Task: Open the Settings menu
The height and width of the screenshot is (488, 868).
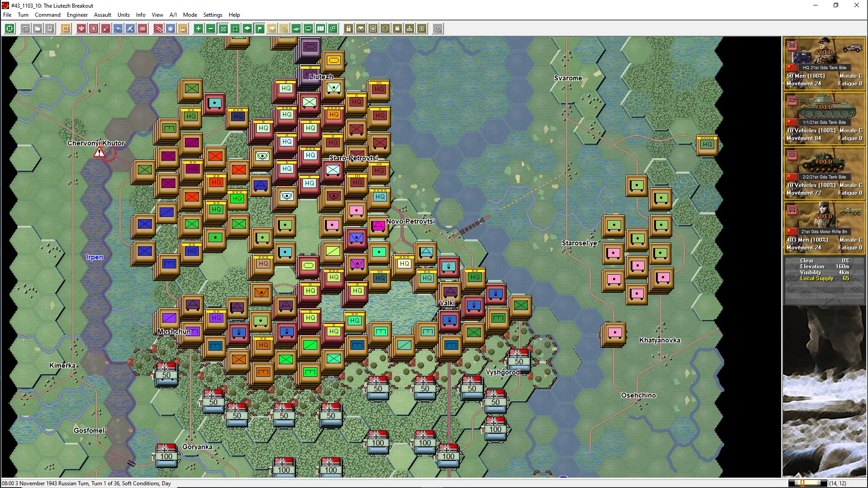Action: tap(212, 15)
